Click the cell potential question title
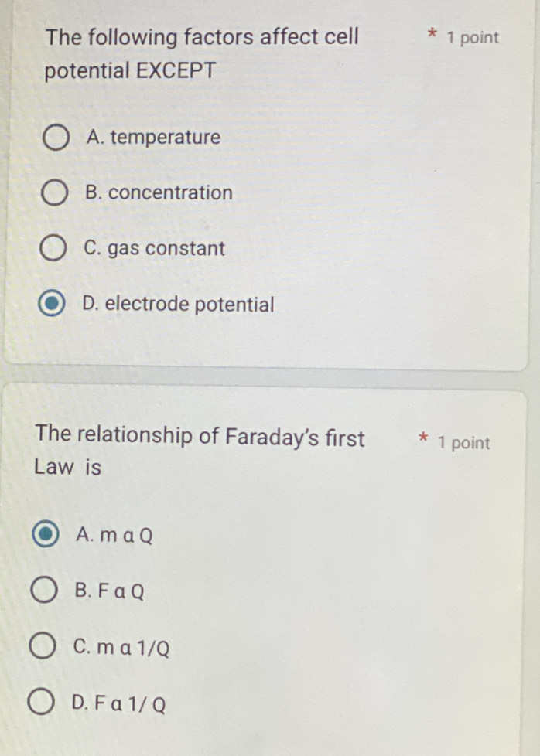Viewport: 540px width, 756px height. coord(201,54)
